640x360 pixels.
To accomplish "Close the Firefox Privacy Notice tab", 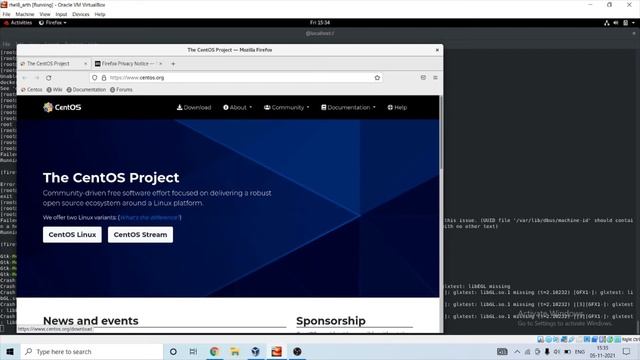I will pos(160,64).
